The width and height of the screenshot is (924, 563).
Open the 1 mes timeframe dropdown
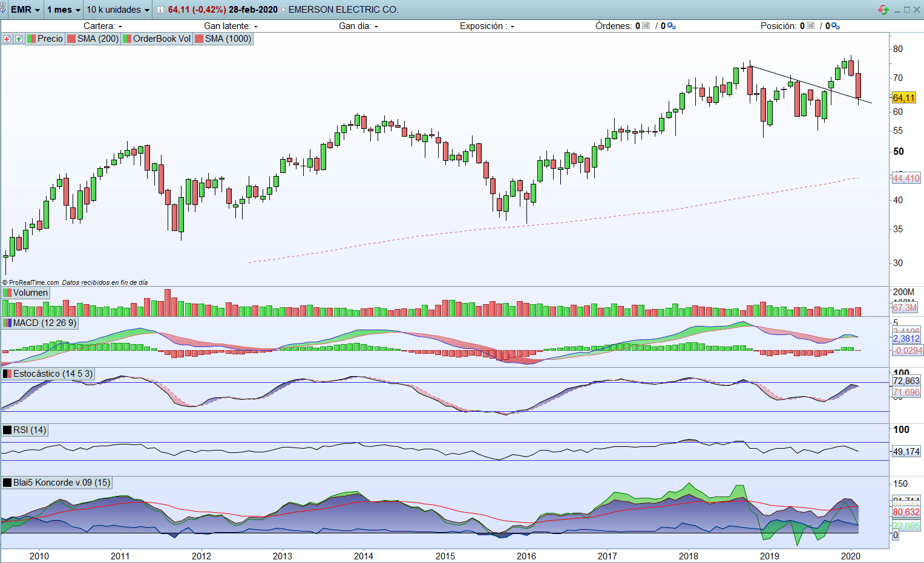[64, 10]
